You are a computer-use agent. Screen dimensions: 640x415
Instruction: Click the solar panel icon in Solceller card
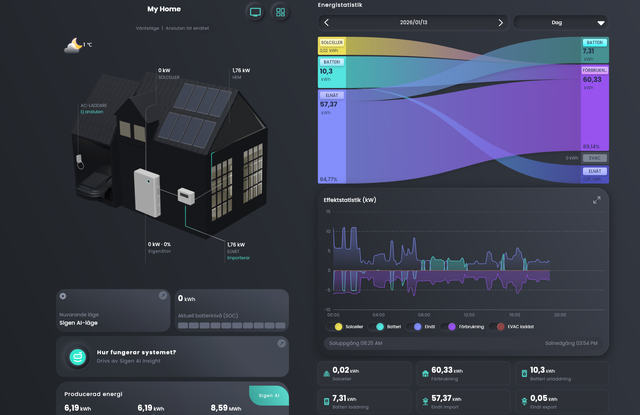click(327, 373)
